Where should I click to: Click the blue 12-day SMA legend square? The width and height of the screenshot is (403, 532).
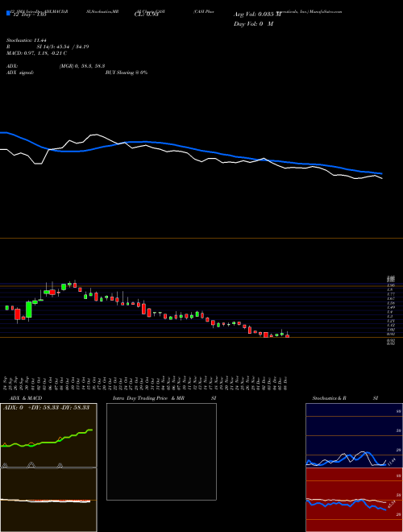pyautogui.click(x=8, y=13)
